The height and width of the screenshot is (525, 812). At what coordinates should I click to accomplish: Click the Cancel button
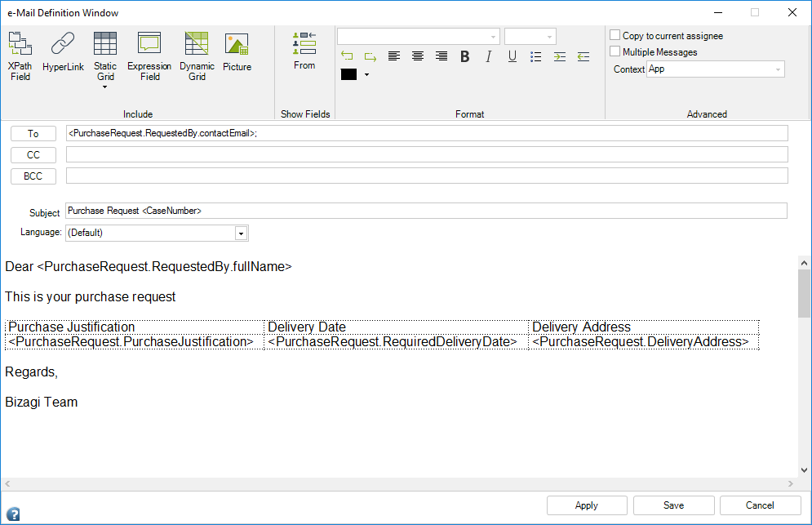(x=761, y=505)
